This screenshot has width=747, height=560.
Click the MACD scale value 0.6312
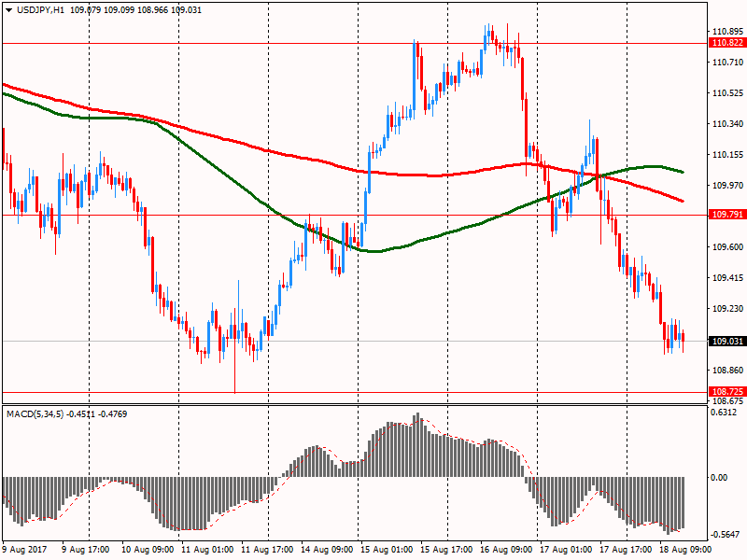pyautogui.click(x=724, y=413)
